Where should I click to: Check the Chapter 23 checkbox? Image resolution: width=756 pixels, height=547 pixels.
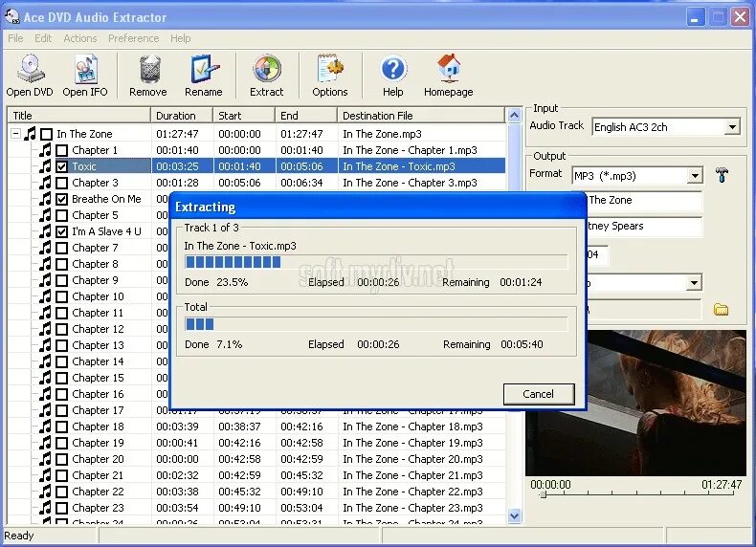pyautogui.click(x=61, y=508)
